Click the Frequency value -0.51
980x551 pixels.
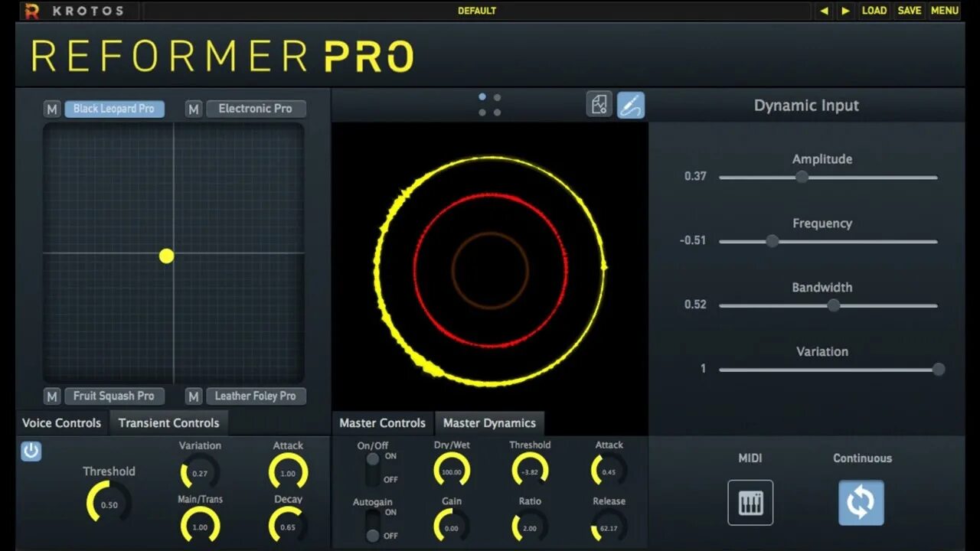[693, 240]
